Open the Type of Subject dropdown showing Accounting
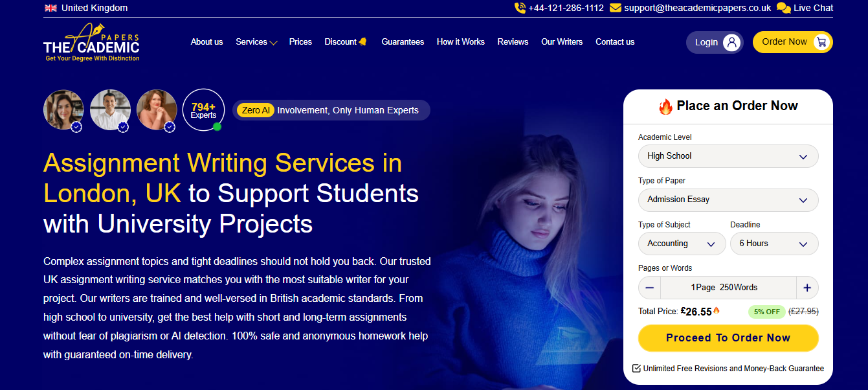Screen dimensions: 868x390 pyautogui.click(x=682, y=244)
